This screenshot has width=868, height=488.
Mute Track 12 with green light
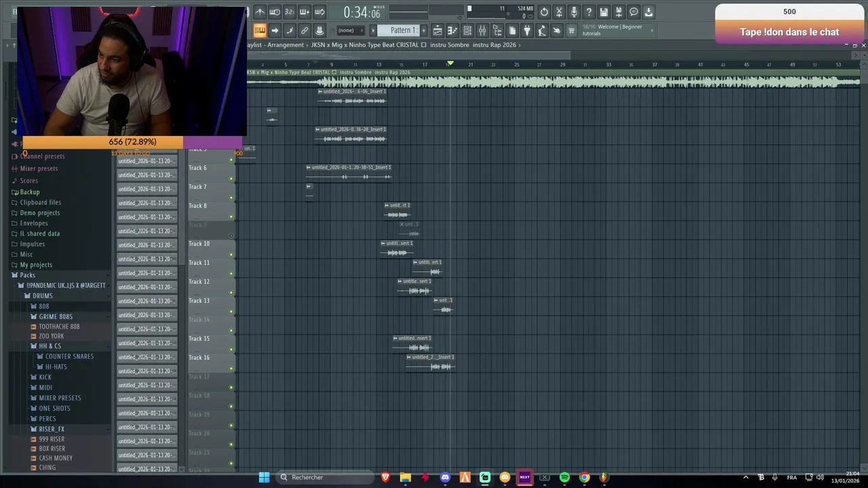(x=231, y=293)
